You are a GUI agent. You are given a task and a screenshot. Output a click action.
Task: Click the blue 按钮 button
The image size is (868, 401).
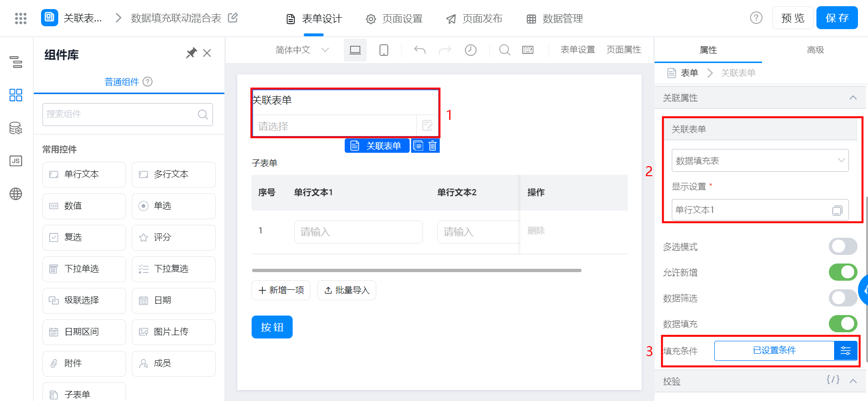272,327
